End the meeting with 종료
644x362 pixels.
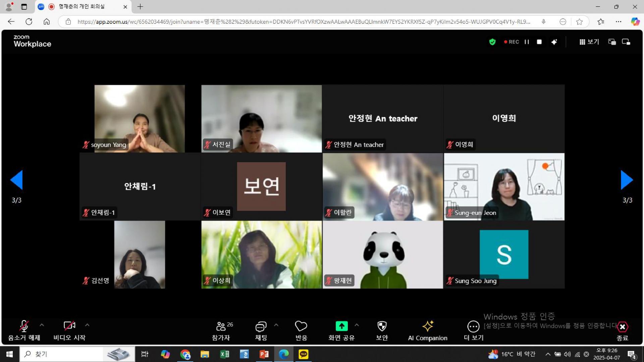coord(623,331)
